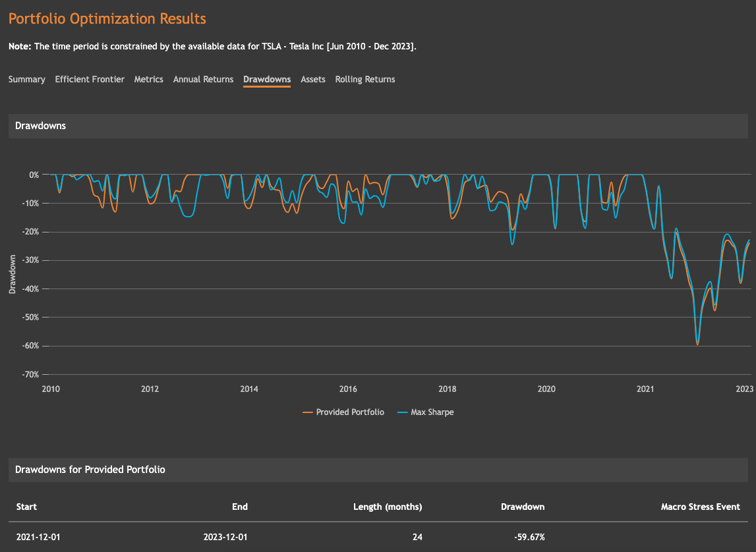Image resolution: width=756 pixels, height=552 pixels.
Task: Select the Annual Returns tab
Action: pyautogui.click(x=203, y=79)
